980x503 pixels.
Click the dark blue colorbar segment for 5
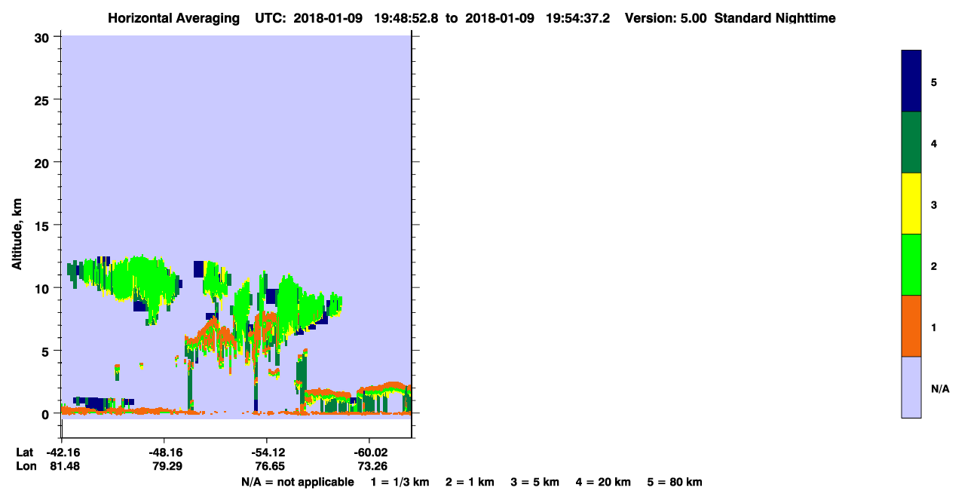(x=911, y=81)
